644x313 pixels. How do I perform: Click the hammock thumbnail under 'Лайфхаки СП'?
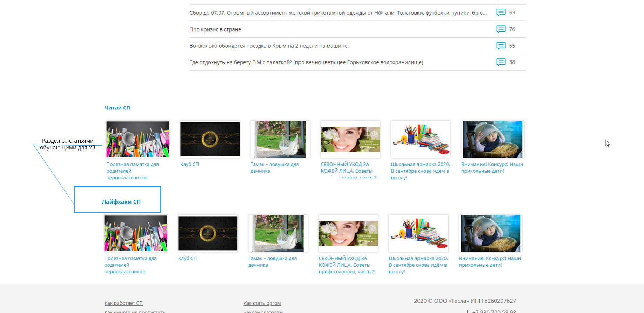click(x=278, y=233)
